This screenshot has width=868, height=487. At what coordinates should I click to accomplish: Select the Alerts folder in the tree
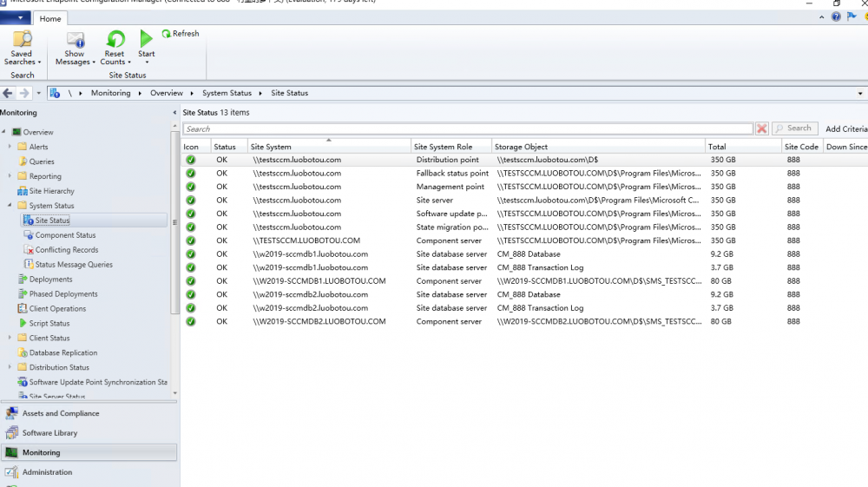[x=38, y=147]
